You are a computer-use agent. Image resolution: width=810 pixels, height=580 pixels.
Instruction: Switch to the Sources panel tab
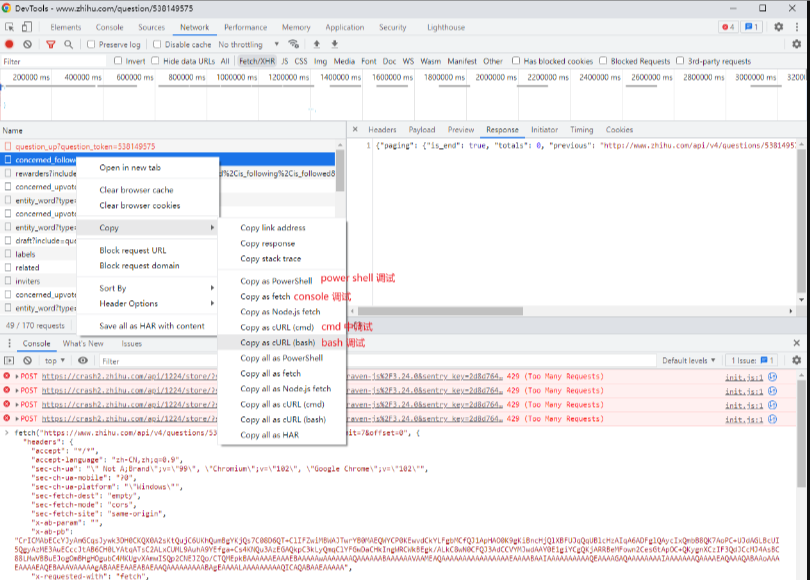point(151,27)
